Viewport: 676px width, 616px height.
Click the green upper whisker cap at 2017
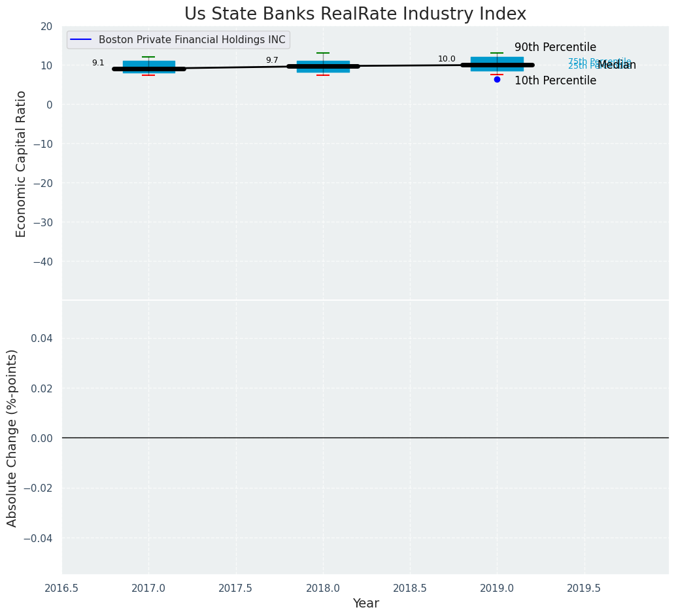pos(149,57)
